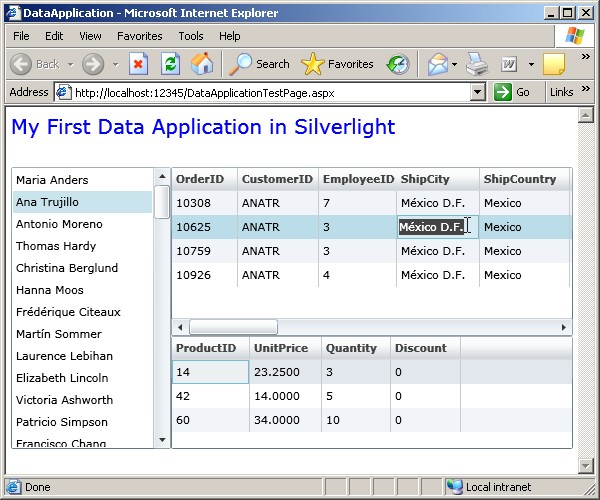
Task: Select order row 10308
Action: pyautogui.click(x=372, y=203)
